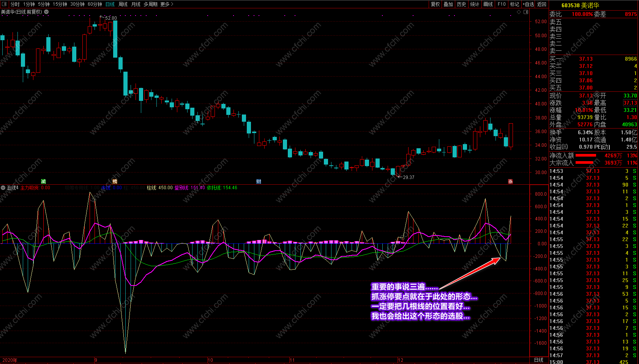Screen dimensions: 639x364
Task: Switch to 周线 weekly chart tab
Action: [x=123, y=4]
